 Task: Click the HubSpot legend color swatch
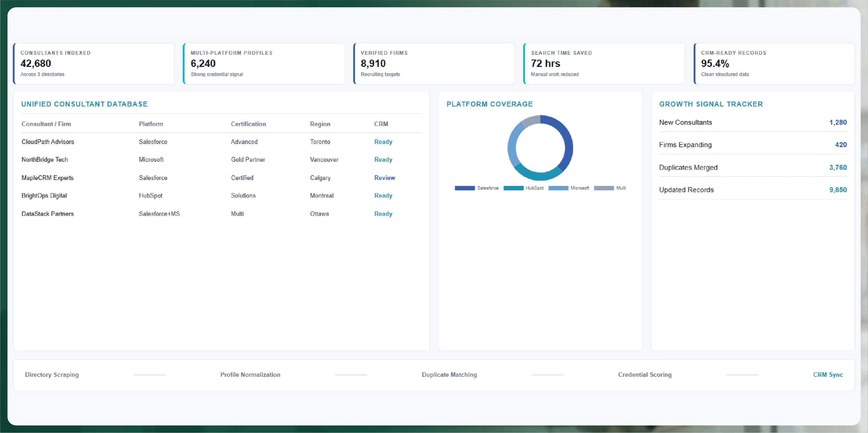point(514,188)
